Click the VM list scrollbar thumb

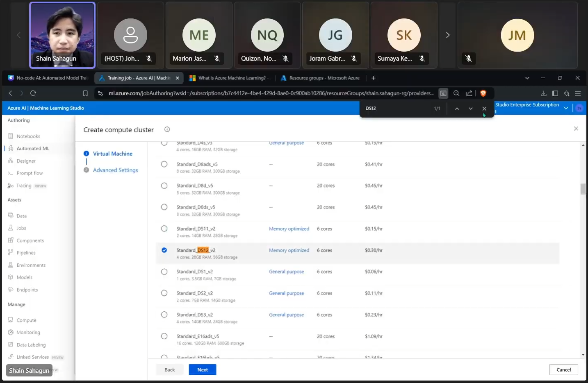583,189
